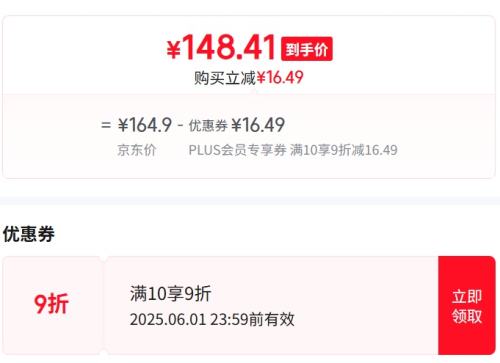
Task: Click the bold 优惠券 section heading
Action: tap(29, 234)
